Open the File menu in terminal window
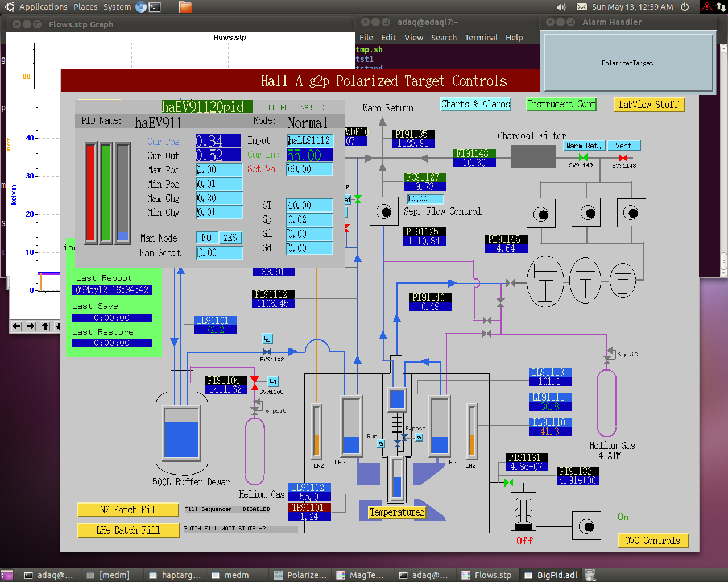Image resolution: width=728 pixels, height=582 pixels. (x=366, y=38)
